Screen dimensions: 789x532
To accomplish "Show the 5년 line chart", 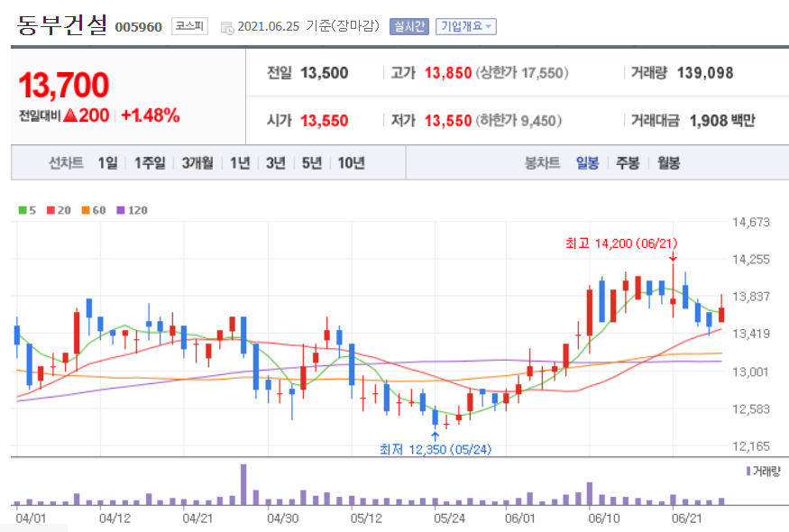I will pos(311,163).
